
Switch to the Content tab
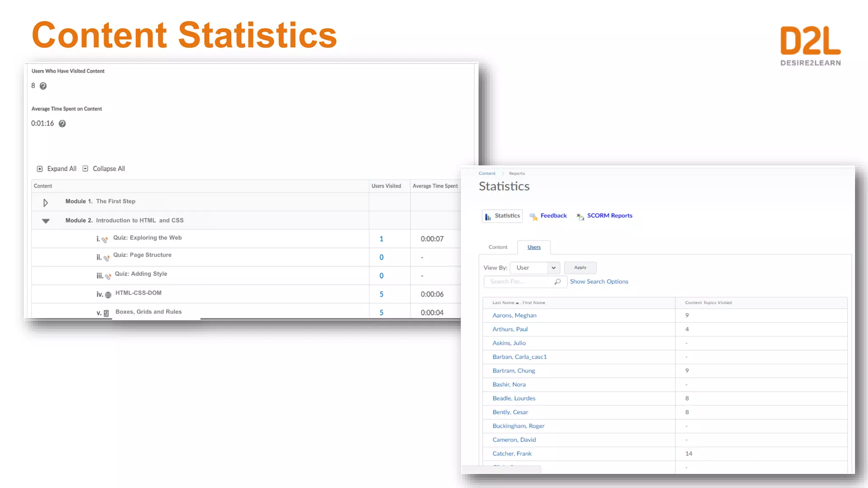(x=498, y=247)
